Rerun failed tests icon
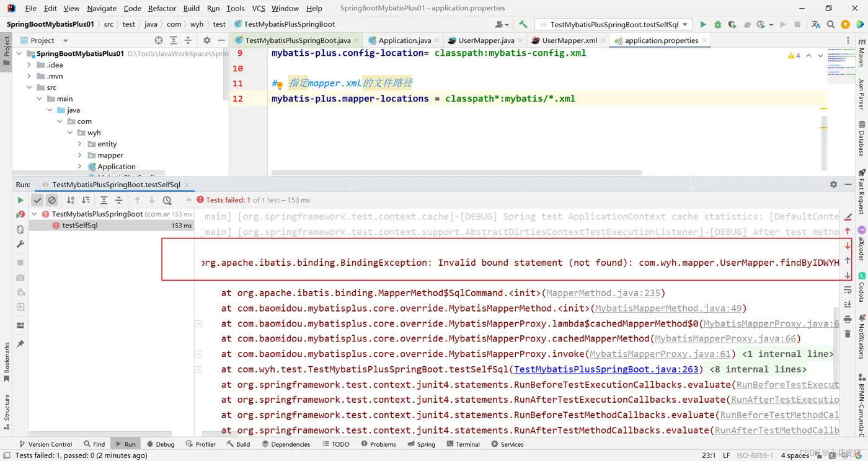The height and width of the screenshot is (461, 868). (x=20, y=214)
